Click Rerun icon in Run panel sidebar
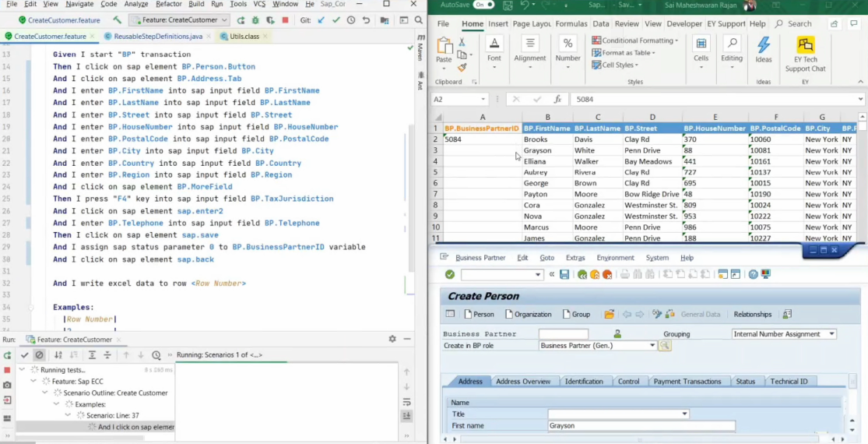 pyautogui.click(x=7, y=355)
